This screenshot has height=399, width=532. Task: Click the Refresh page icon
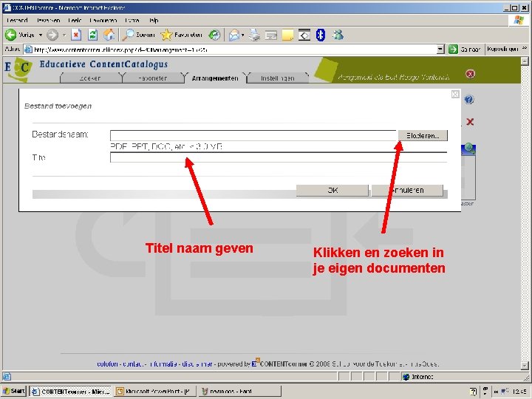click(92, 35)
